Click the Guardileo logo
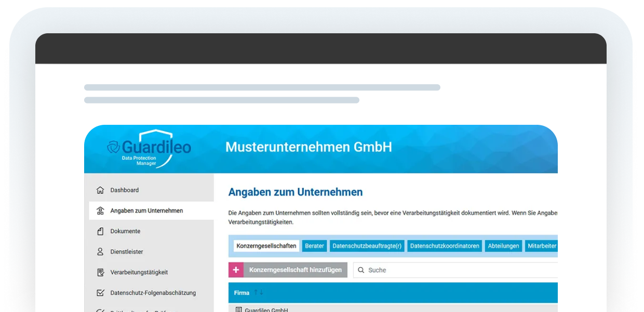This screenshot has height=312, width=644. coord(149,148)
